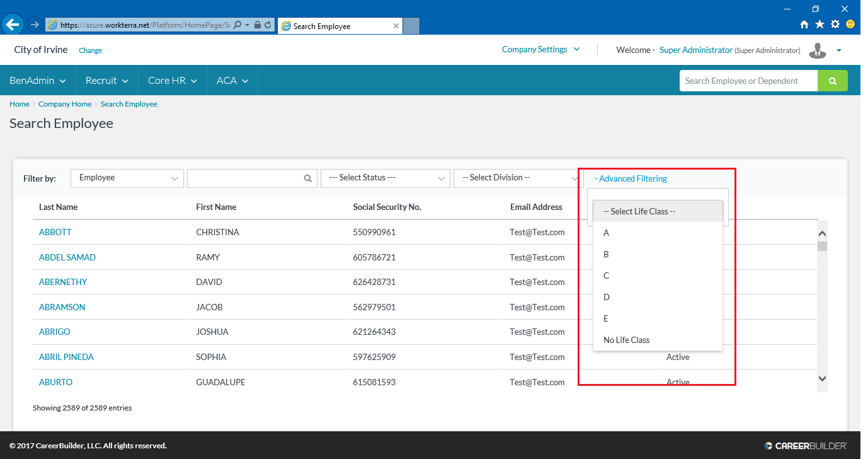
Task: Expand the user profile dropdown arrow
Action: pos(839,50)
